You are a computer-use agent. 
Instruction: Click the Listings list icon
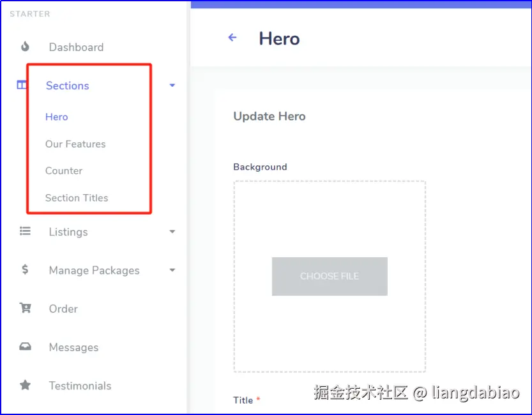[25, 231]
